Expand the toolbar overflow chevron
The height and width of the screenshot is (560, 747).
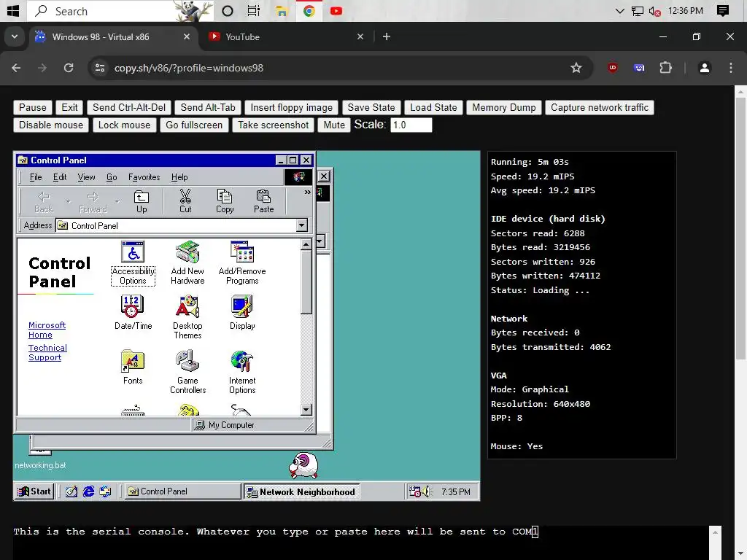[x=307, y=192]
